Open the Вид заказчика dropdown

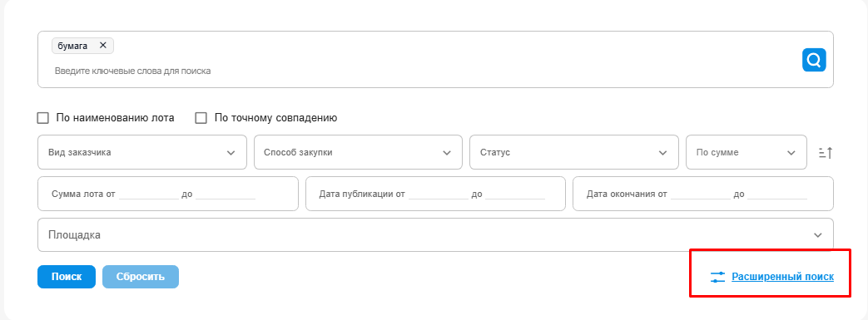[x=142, y=152]
